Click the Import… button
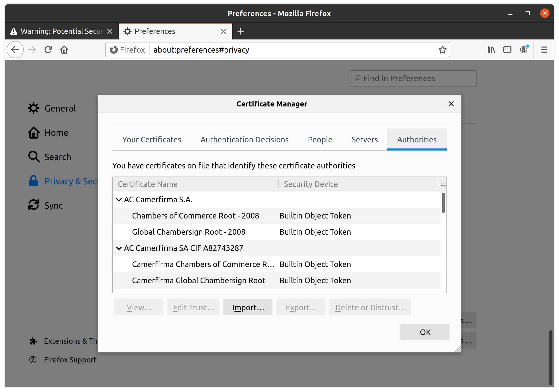559x392 pixels. [x=248, y=307]
